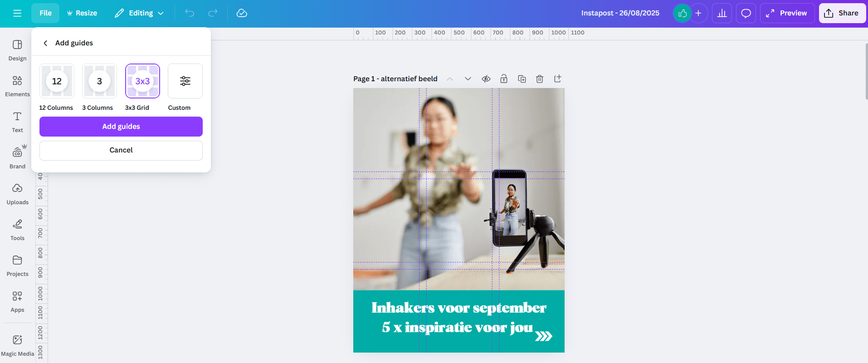868x363 pixels.
Task: Open the hamburger main menu
Action: (17, 13)
